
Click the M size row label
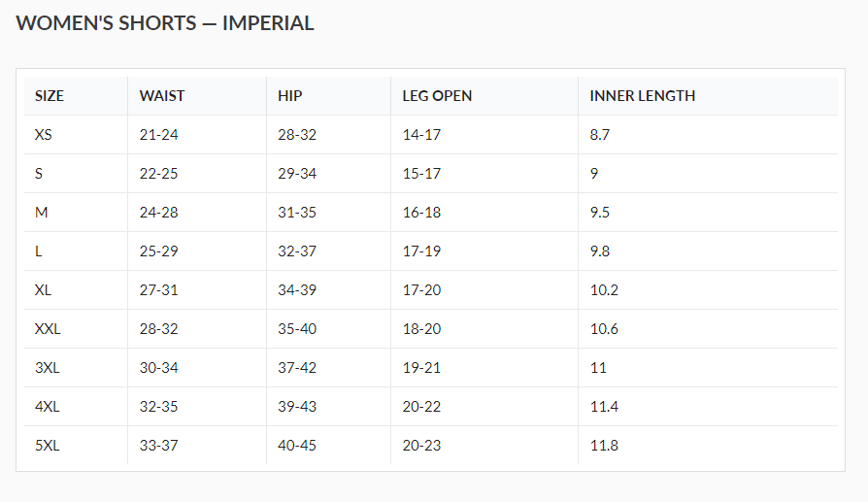click(x=41, y=213)
